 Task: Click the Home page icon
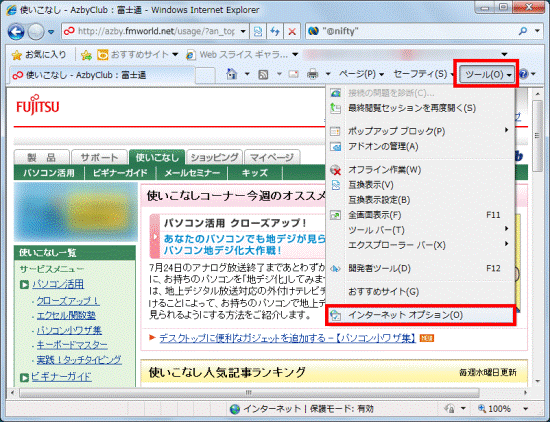(x=232, y=74)
